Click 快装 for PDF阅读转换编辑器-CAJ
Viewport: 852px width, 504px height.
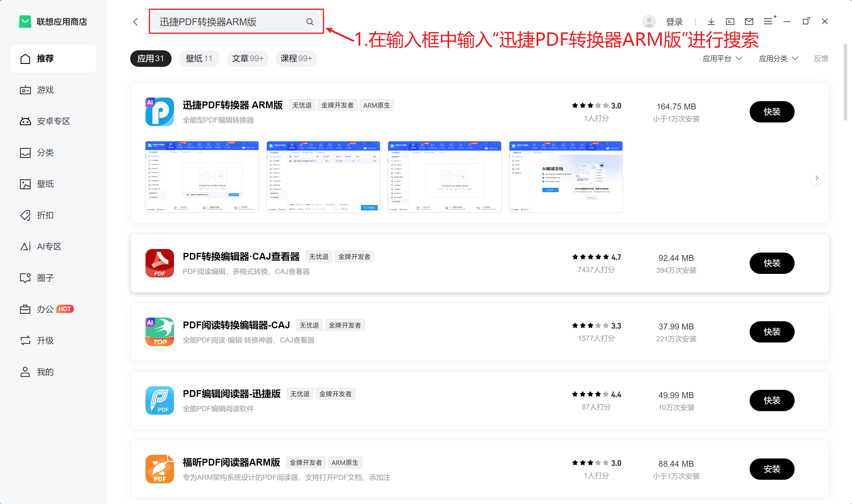(772, 332)
